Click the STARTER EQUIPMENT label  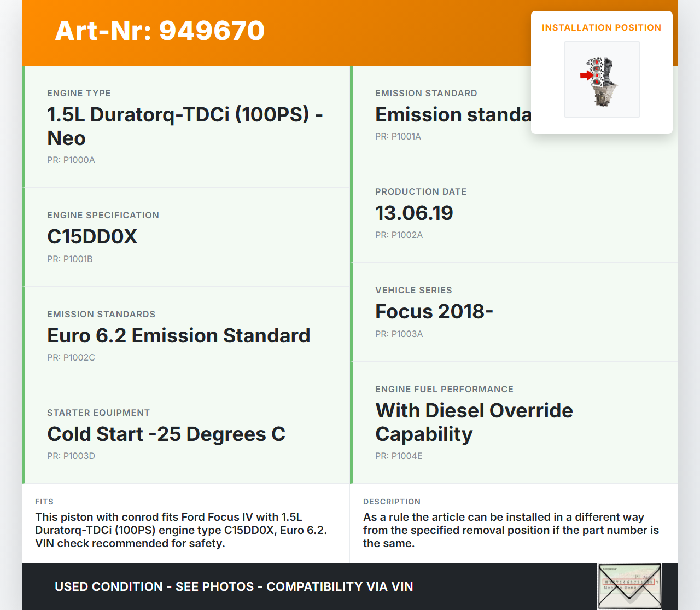coord(98,413)
